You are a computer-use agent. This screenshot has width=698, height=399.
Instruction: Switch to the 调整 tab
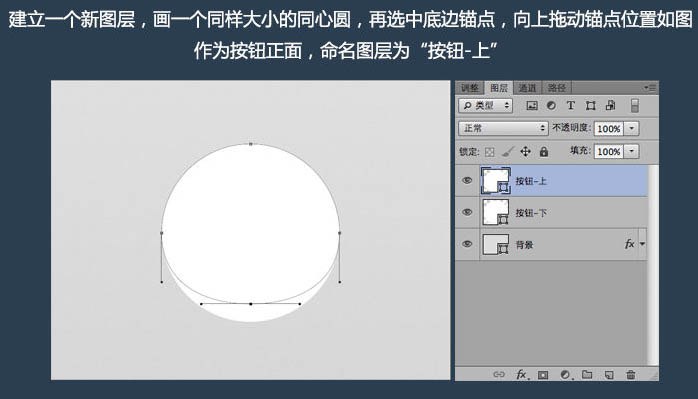coord(470,88)
